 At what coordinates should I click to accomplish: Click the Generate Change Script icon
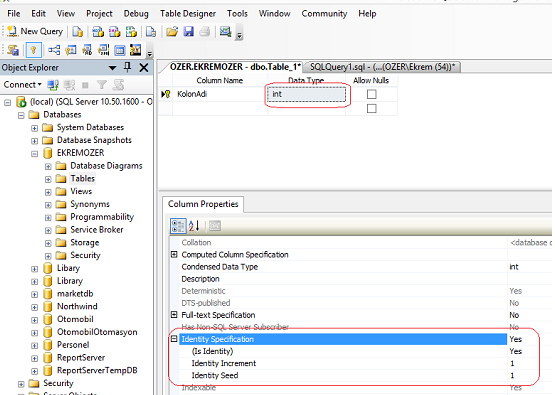[13, 50]
